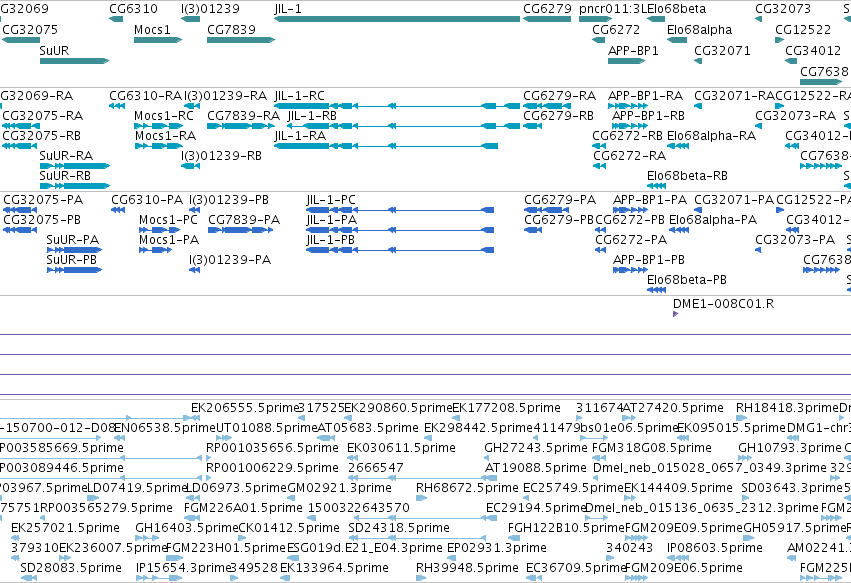Click the SD24318.5prime EST label

[399, 528]
